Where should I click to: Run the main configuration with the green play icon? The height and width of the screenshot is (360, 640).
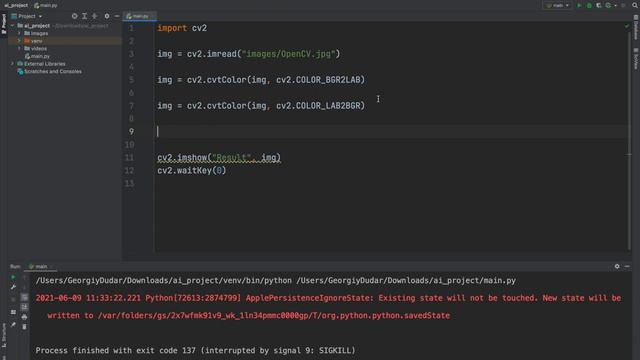click(579, 5)
